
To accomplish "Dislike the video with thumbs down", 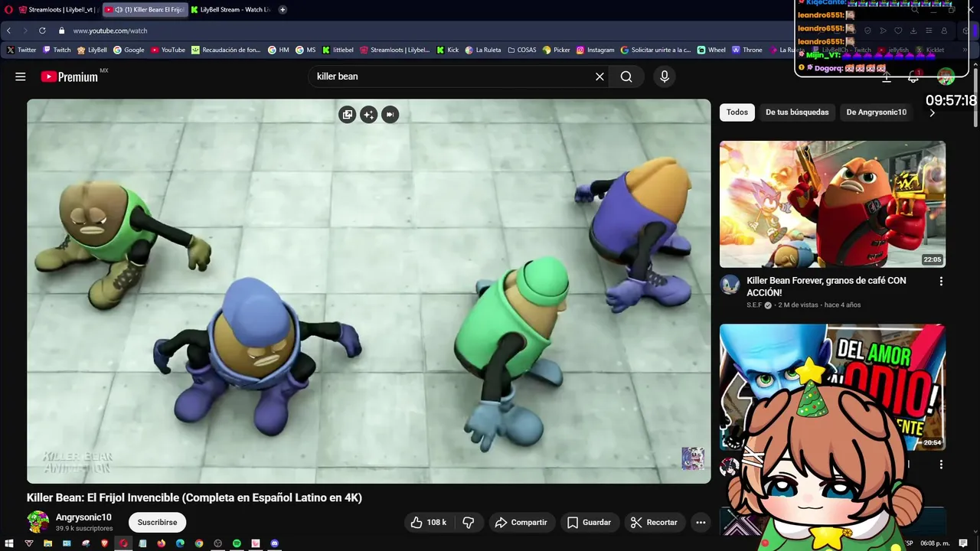I will coord(469,523).
